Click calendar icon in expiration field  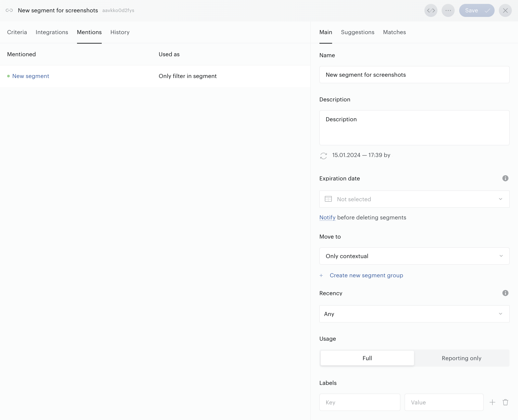328,199
